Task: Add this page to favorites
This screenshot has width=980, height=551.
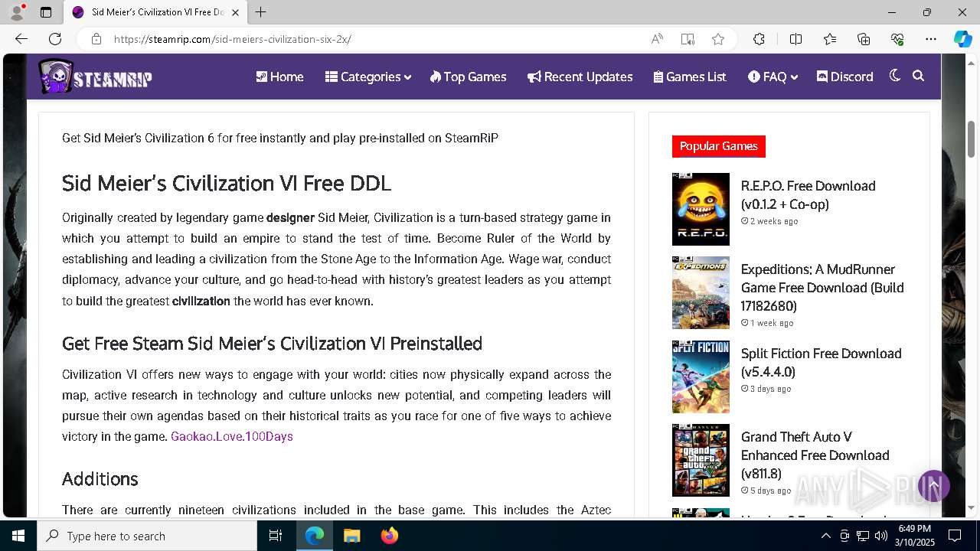Action: tap(718, 39)
